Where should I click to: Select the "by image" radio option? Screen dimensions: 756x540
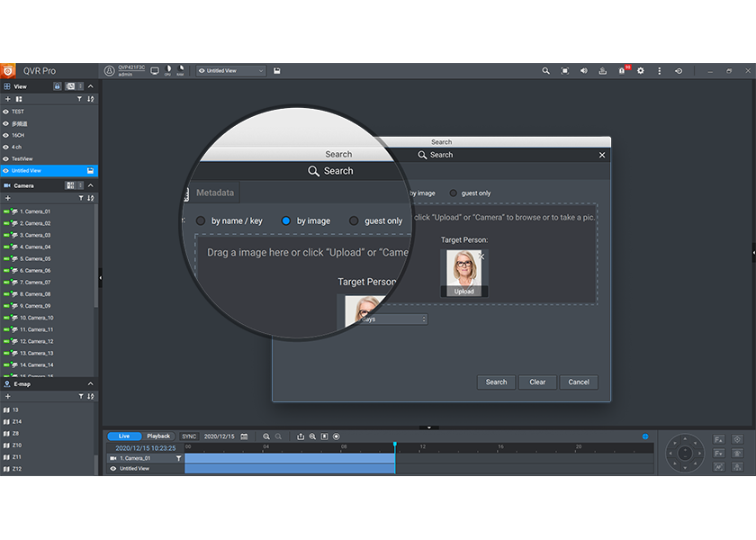(x=286, y=220)
